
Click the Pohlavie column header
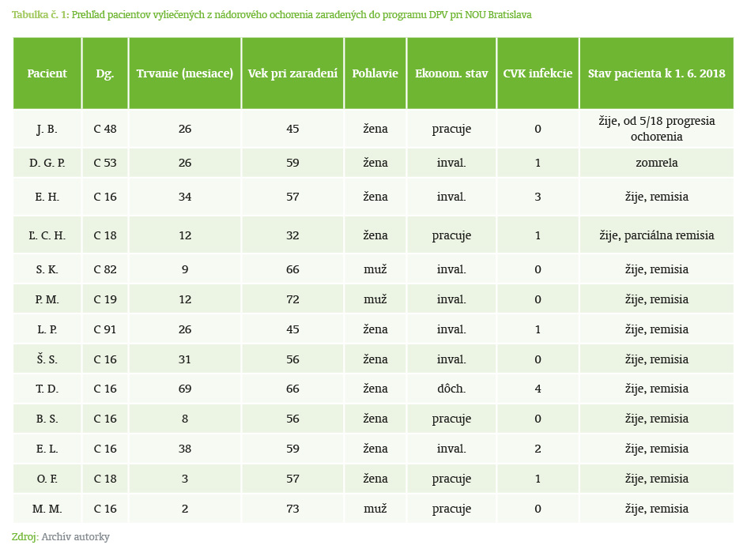(375, 73)
